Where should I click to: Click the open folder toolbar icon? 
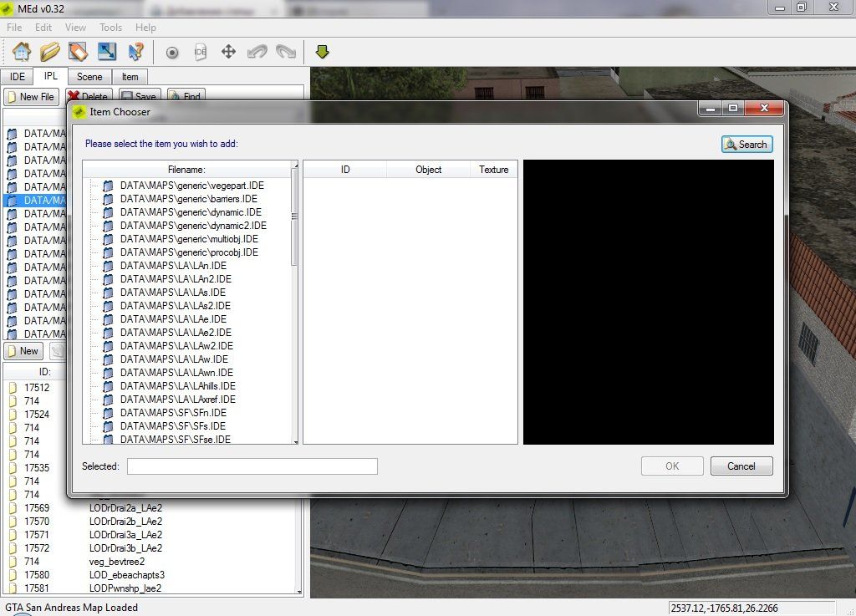49,52
